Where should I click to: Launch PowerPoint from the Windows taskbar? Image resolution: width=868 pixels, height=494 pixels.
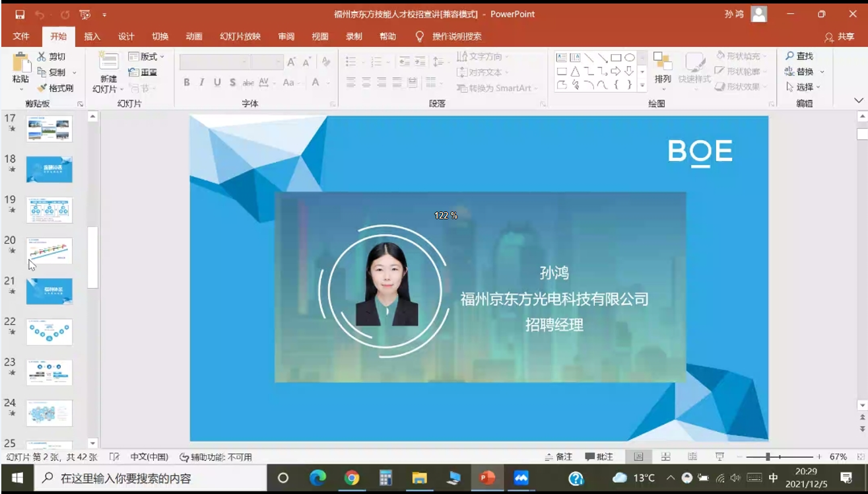tap(487, 477)
